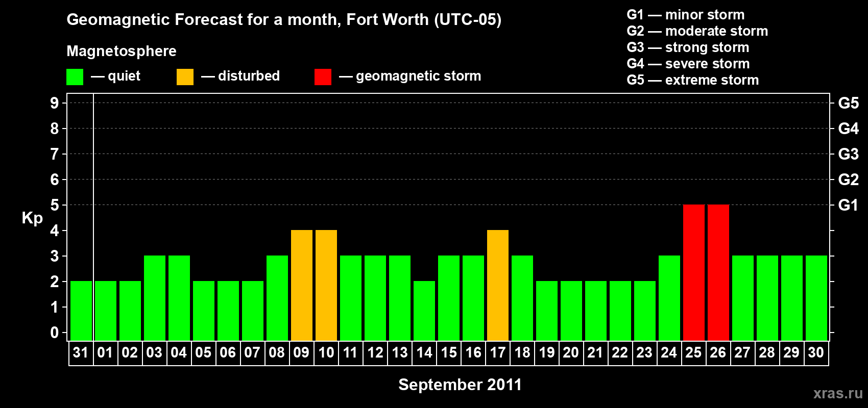
Task: Click the red geomagnetic storm legend swatch
Action: (x=323, y=77)
